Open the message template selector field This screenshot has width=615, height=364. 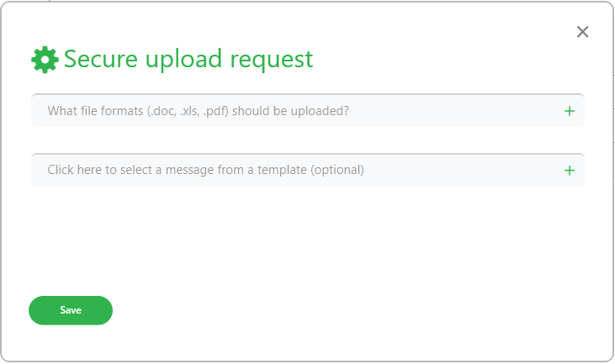(308, 170)
